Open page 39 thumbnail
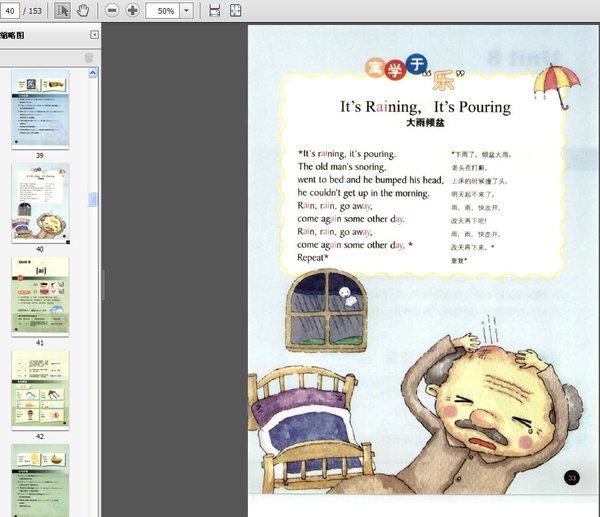 click(40, 108)
